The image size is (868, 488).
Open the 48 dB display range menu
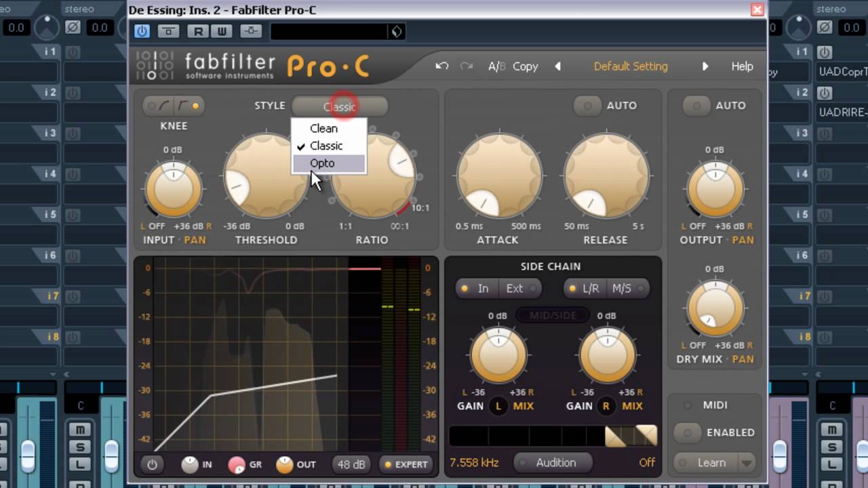click(351, 464)
